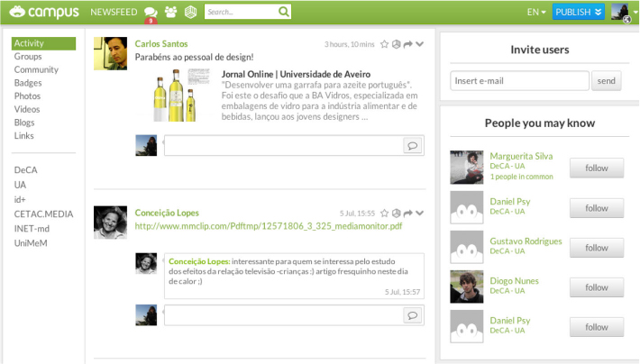Share Carlos Santos's post with the arrow icon
This screenshot has height=364, width=640.
(x=407, y=43)
